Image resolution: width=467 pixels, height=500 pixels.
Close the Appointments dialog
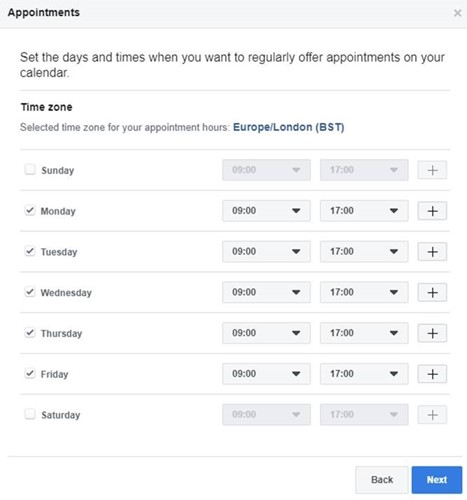457,13
